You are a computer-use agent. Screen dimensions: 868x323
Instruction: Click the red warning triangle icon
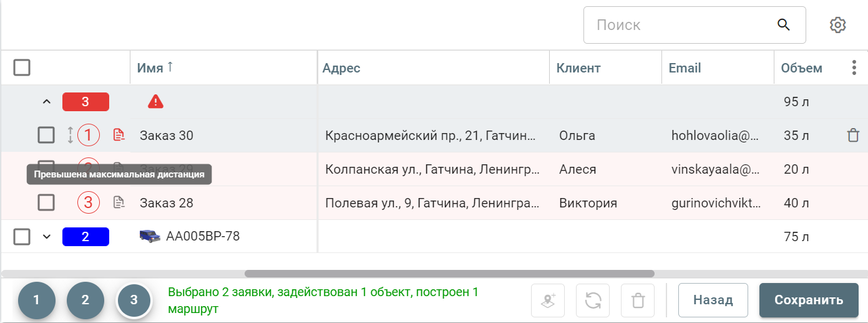155,101
